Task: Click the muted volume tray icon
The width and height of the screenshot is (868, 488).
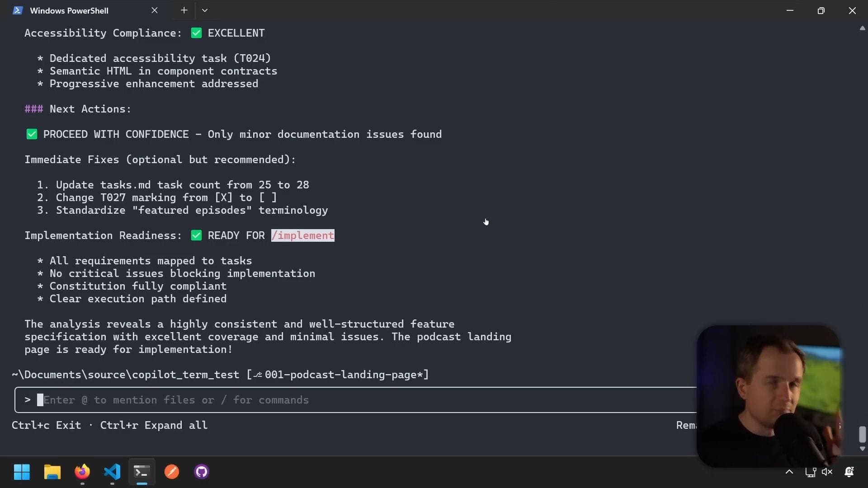Action: (x=827, y=472)
